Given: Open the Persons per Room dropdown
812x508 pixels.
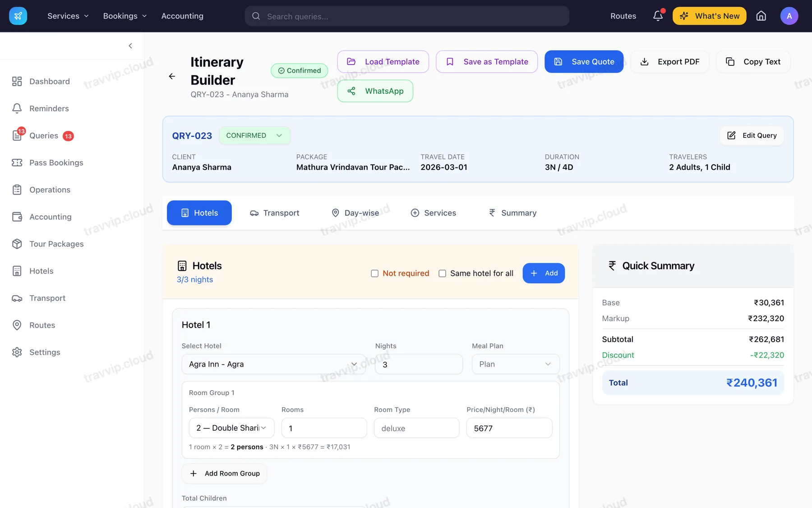Looking at the screenshot, I should click(231, 428).
